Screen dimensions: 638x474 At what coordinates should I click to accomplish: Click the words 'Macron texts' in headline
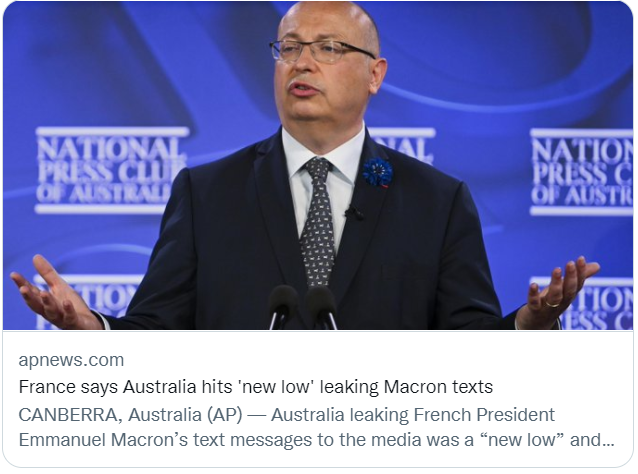(x=438, y=387)
